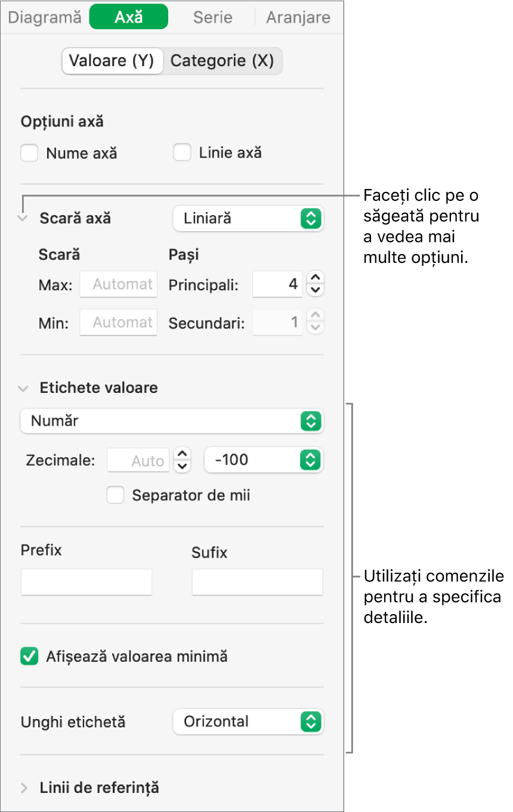The image size is (513, 812).
Task: Open the Liniară scale type dropdown
Action: coord(248,219)
